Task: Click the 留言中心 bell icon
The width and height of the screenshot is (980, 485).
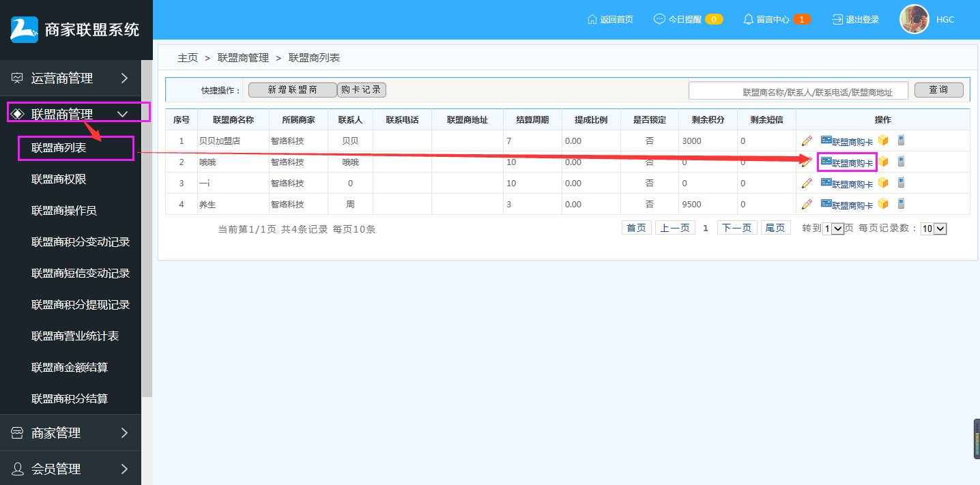Action: (x=749, y=19)
